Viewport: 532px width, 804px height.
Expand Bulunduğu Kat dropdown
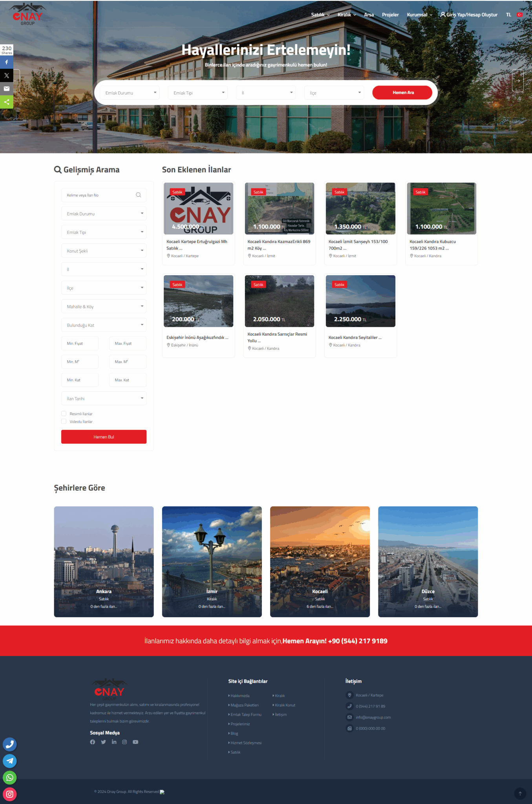104,325
